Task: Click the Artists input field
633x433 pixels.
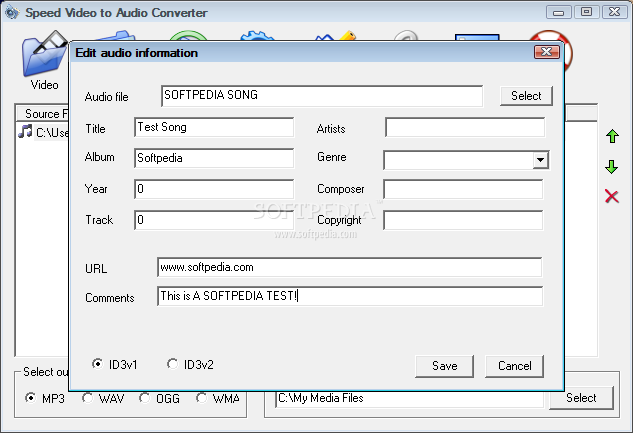Action: click(465, 128)
